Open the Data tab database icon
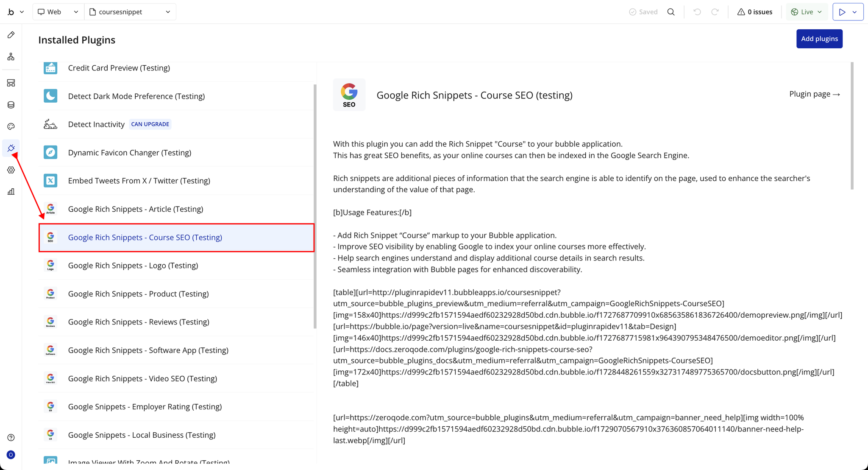The width and height of the screenshot is (868, 470). tap(11, 105)
